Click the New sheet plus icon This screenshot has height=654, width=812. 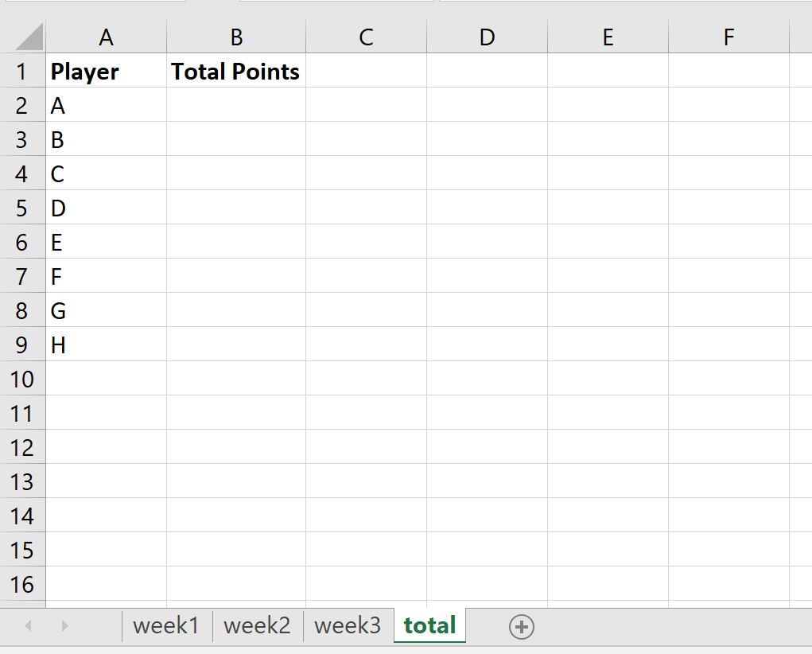click(x=521, y=627)
